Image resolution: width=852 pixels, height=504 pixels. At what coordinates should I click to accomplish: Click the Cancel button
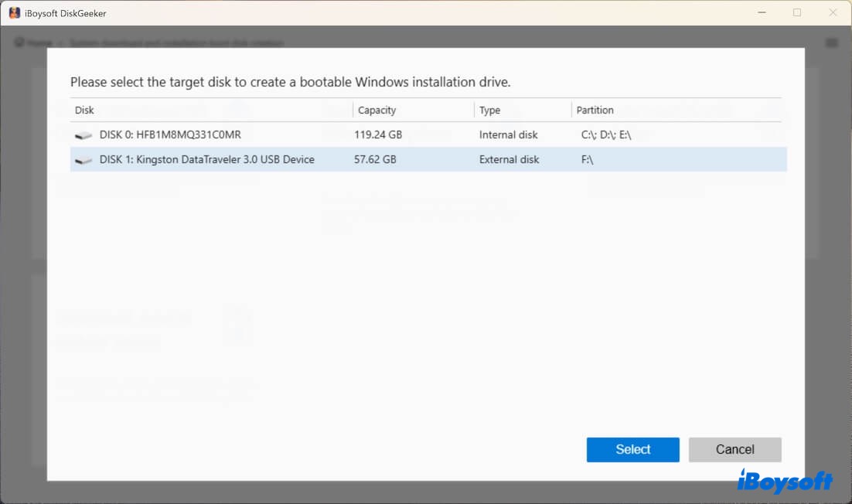coord(734,450)
